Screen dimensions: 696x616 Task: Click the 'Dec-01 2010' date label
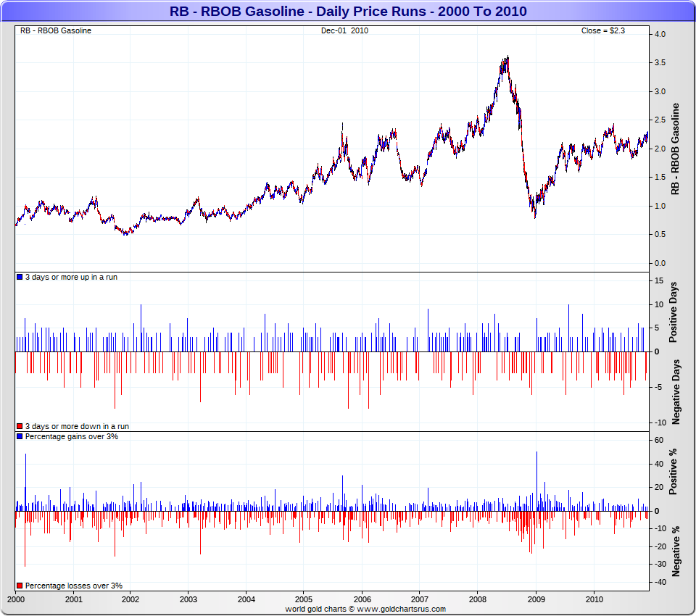[344, 30]
